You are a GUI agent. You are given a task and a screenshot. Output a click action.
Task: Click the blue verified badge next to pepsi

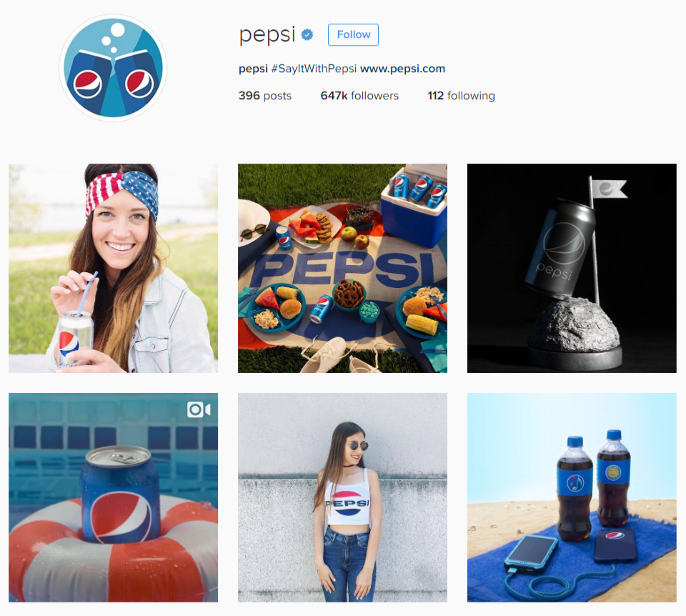pos(307,34)
